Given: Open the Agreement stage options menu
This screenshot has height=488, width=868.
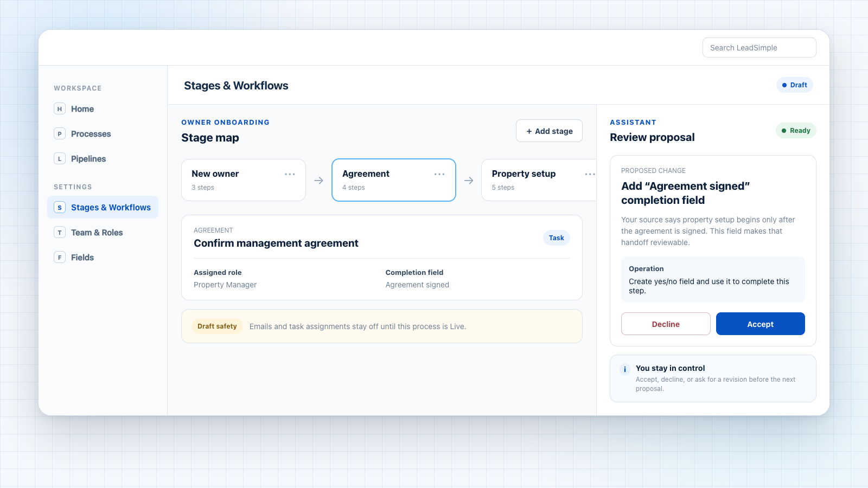Looking at the screenshot, I should (439, 174).
